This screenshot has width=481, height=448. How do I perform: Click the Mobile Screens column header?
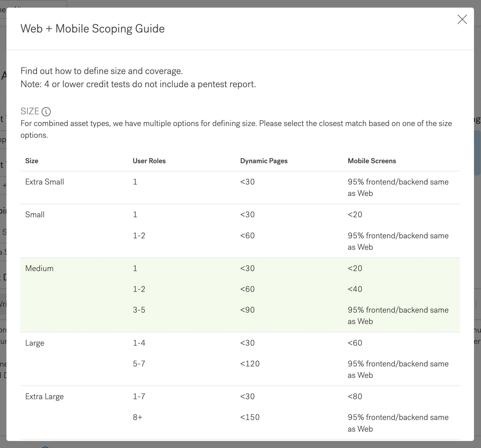(x=372, y=161)
